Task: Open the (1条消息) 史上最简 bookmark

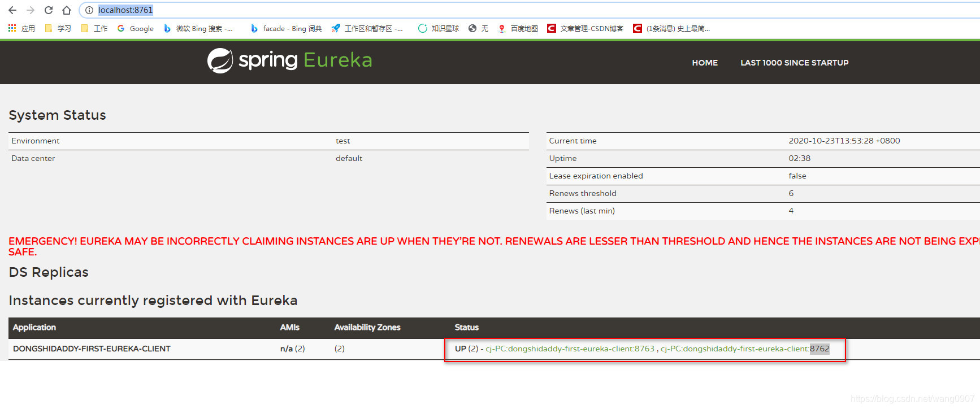Action: click(671, 28)
